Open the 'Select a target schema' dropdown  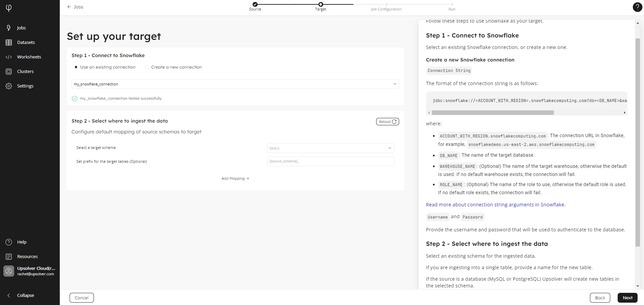[330, 148]
